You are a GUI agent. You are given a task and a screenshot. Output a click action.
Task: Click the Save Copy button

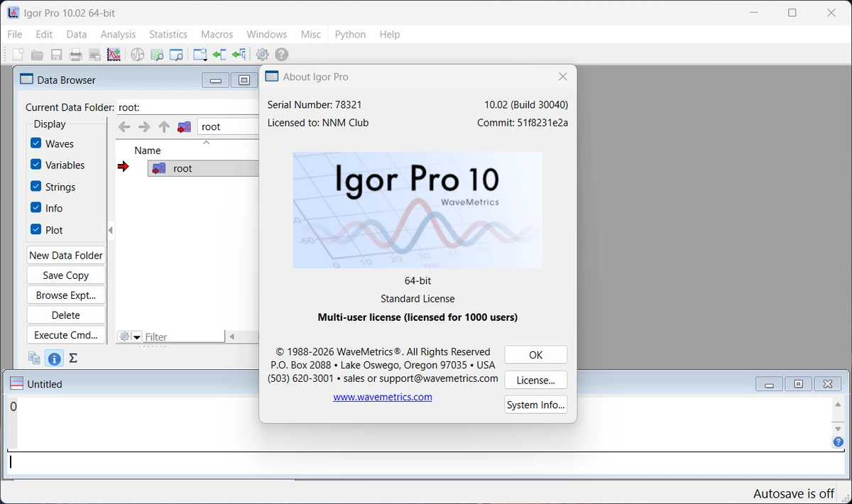click(x=66, y=275)
